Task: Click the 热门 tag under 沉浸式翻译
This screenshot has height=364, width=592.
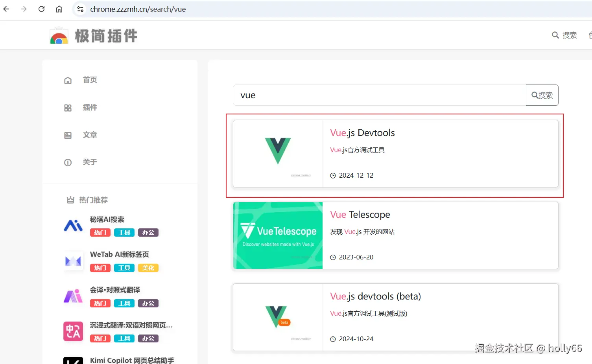Action: click(x=100, y=338)
